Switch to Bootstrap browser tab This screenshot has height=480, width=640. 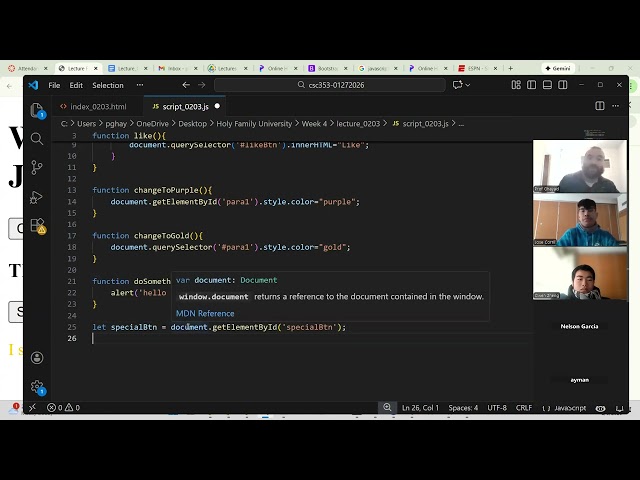[328, 68]
